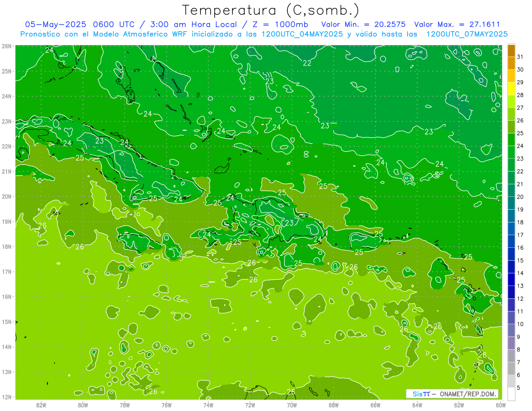This screenshot has height=411, width=532.
Task: Click the 78W longitude axis label
Action: (125, 404)
